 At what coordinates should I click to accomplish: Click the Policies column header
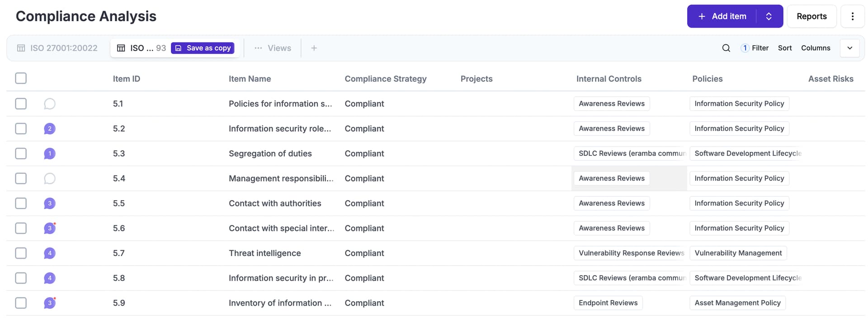(708, 79)
